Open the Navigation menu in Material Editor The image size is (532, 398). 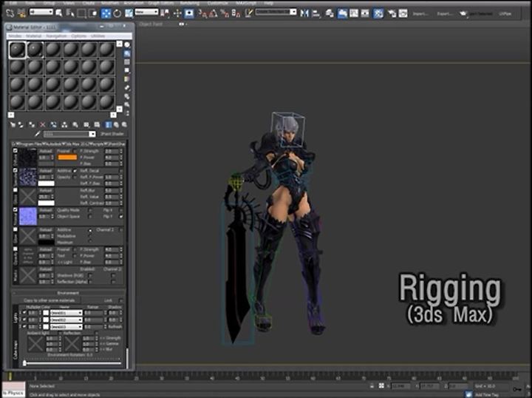[56, 36]
